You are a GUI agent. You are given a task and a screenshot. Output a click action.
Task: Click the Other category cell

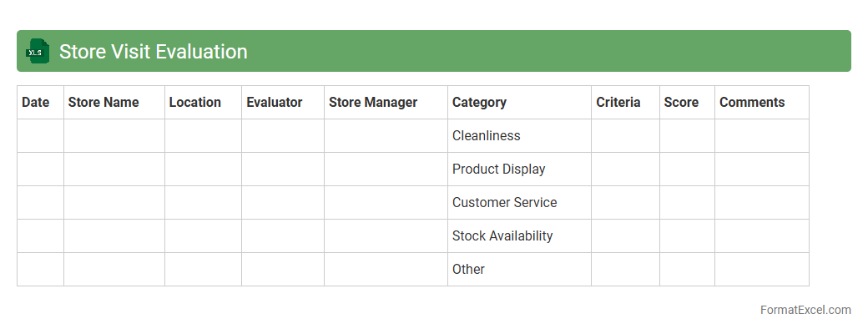pos(469,270)
